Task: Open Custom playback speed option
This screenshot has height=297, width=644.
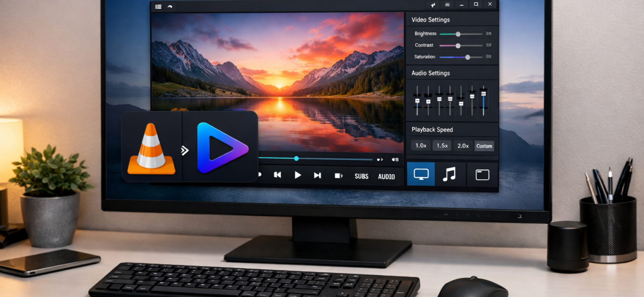Action: coord(484,146)
